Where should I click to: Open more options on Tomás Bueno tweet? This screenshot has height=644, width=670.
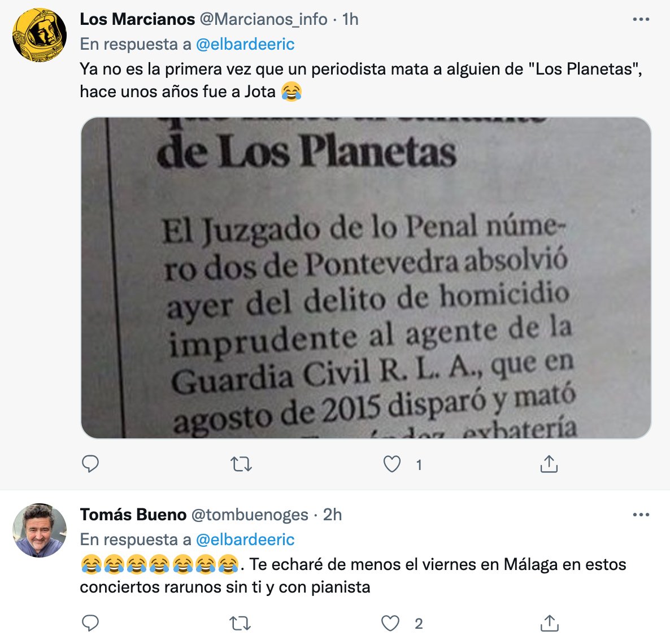coord(641,515)
